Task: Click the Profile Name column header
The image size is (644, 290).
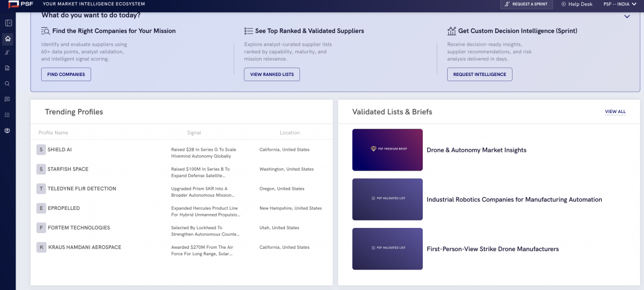Action: (53, 132)
